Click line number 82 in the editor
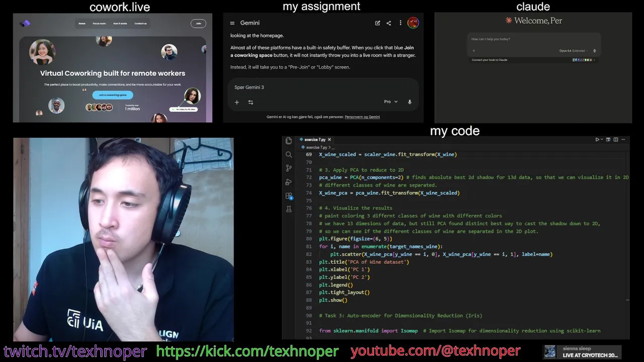 point(309,254)
